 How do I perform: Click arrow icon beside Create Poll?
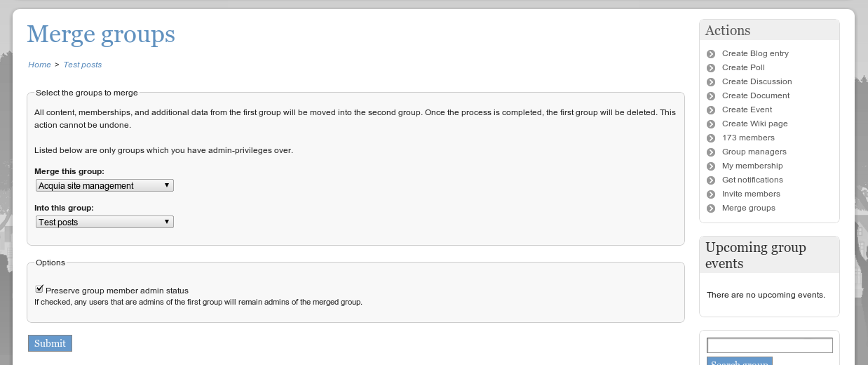point(711,68)
